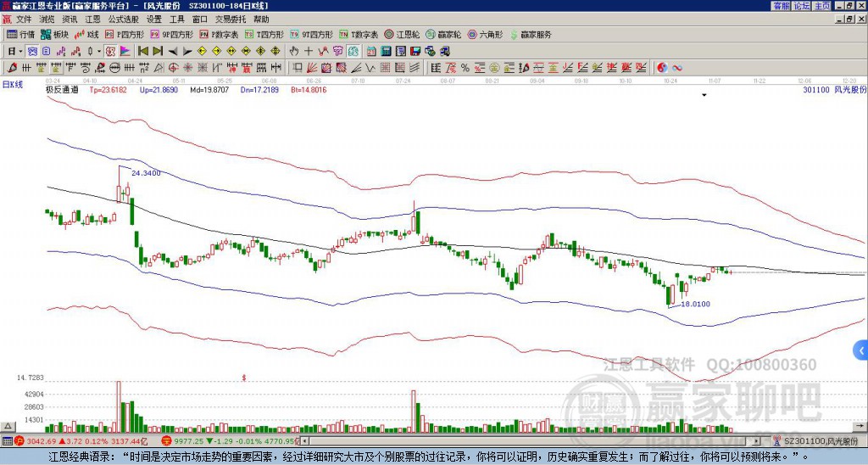Click the Shanghai index 3042.69 status
Image resolution: width=868 pixels, height=465 pixels.
(x=81, y=441)
